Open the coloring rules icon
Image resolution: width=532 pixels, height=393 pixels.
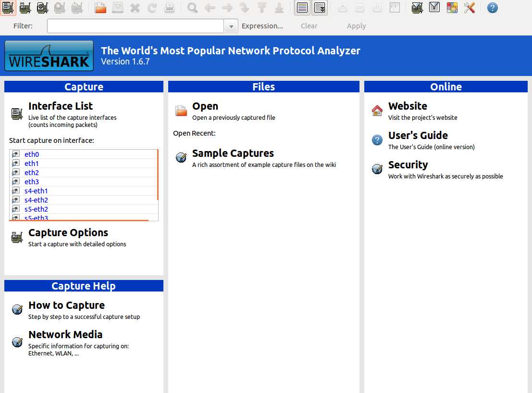point(452,8)
